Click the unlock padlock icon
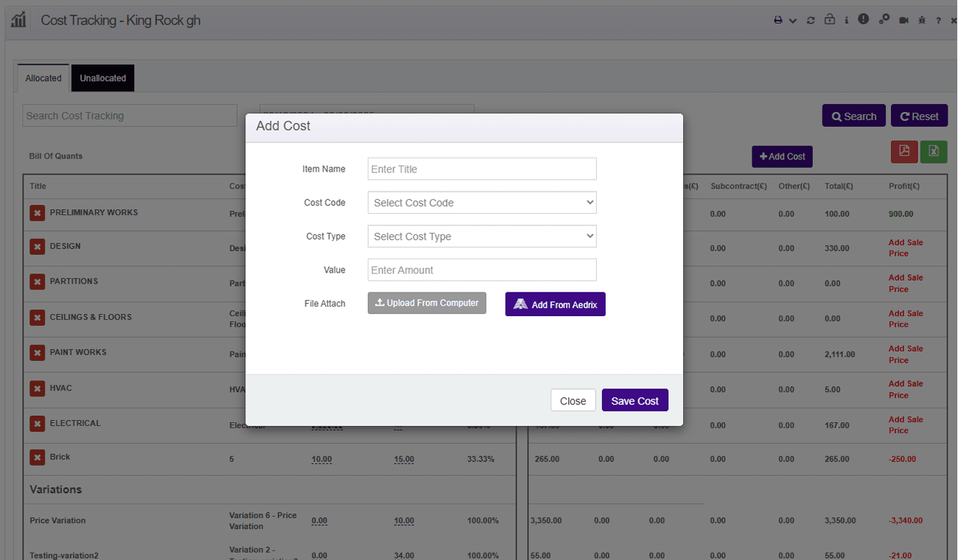This screenshot has width=958, height=560. [829, 20]
